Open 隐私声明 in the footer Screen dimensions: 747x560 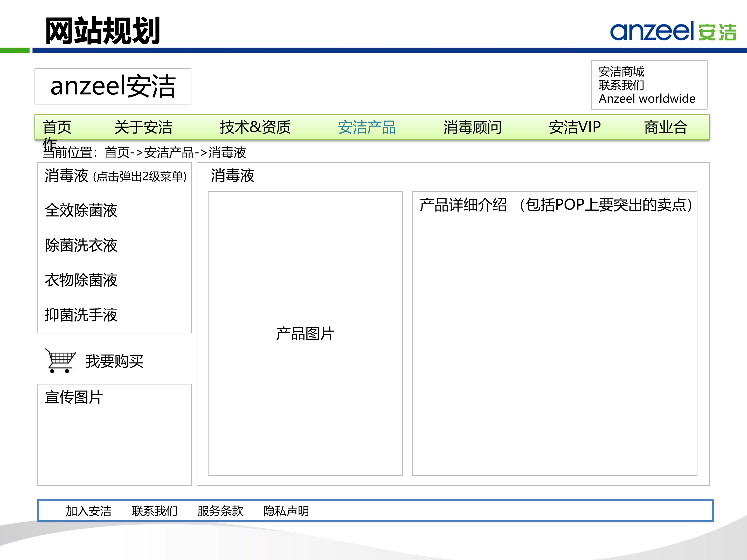tap(286, 512)
